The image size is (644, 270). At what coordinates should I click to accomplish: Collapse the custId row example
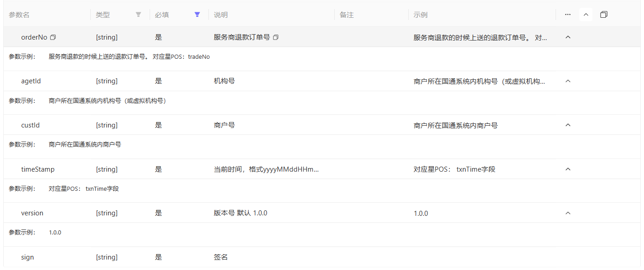(x=568, y=125)
